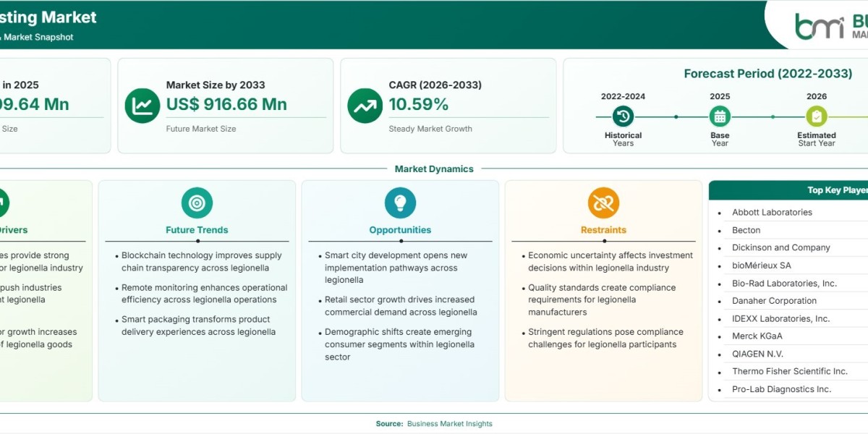Image resolution: width=868 pixels, height=434 pixels.
Task: Select Bio-Rad Laboratories, Inc. entry
Action: (784, 284)
